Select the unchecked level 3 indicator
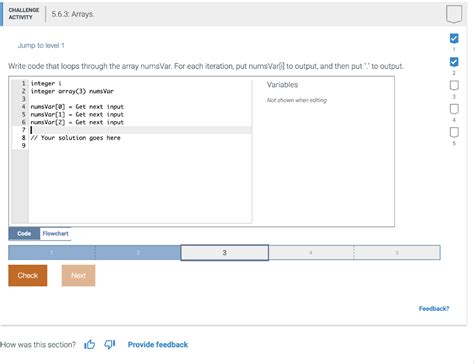Screen dimensions: 474x364 click(x=454, y=85)
